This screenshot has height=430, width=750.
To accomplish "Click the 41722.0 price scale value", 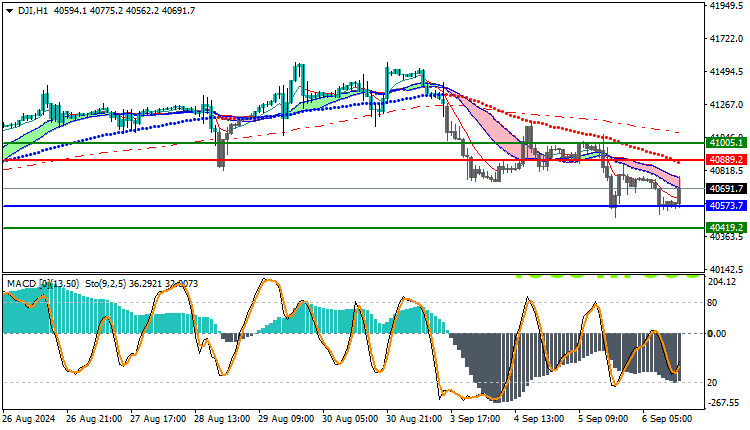I will 727,38.
